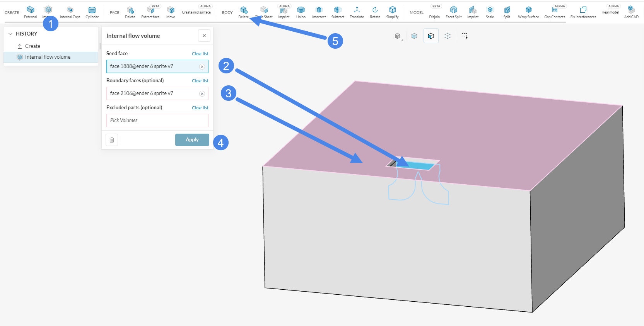Click the FACE Delete tool
Viewport: 644px width, 326px height.
[130, 12]
